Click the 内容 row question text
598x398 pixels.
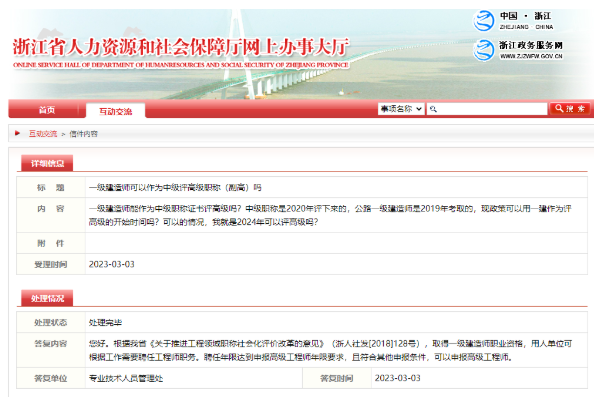[x=330, y=215]
